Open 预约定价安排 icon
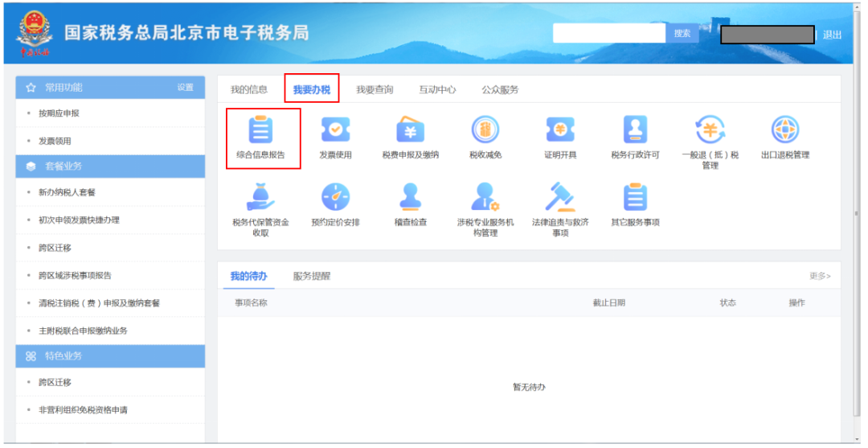This screenshot has height=448, width=868. click(335, 197)
